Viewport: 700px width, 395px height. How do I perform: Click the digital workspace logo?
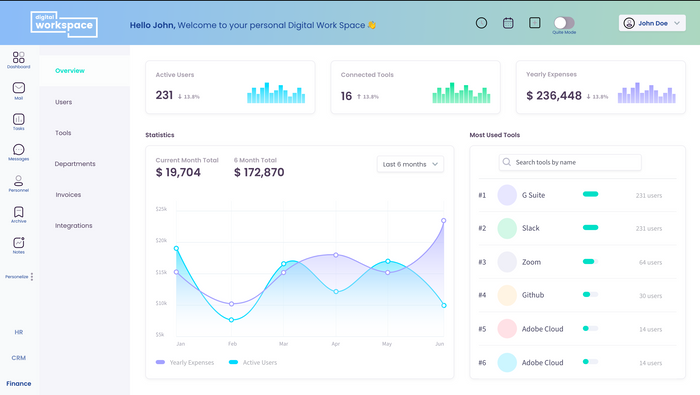pos(64,24)
